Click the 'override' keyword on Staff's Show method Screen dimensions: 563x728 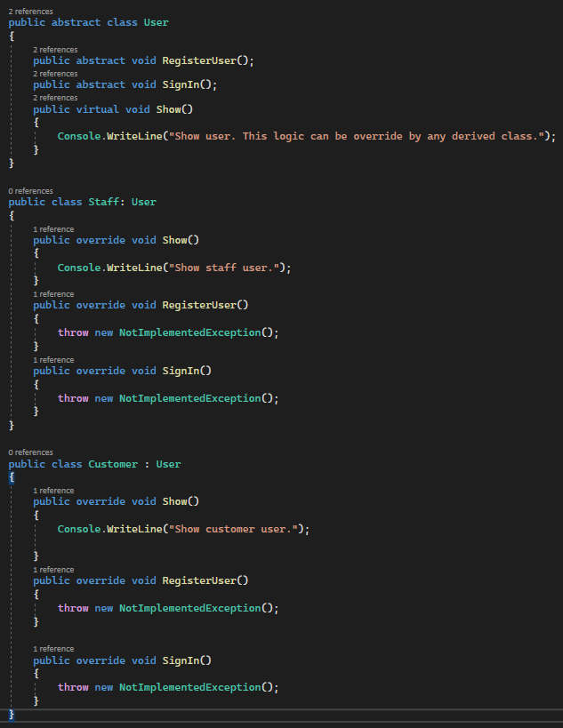[101, 241]
